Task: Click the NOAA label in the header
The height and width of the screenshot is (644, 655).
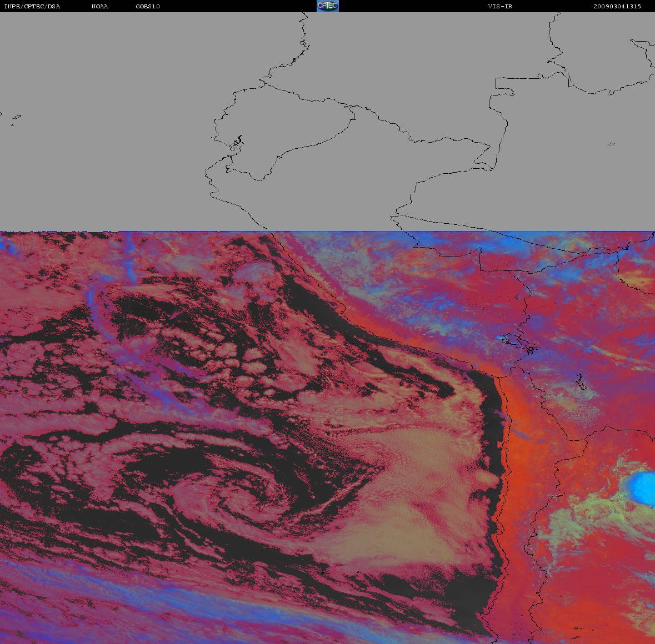Action: [x=99, y=6]
